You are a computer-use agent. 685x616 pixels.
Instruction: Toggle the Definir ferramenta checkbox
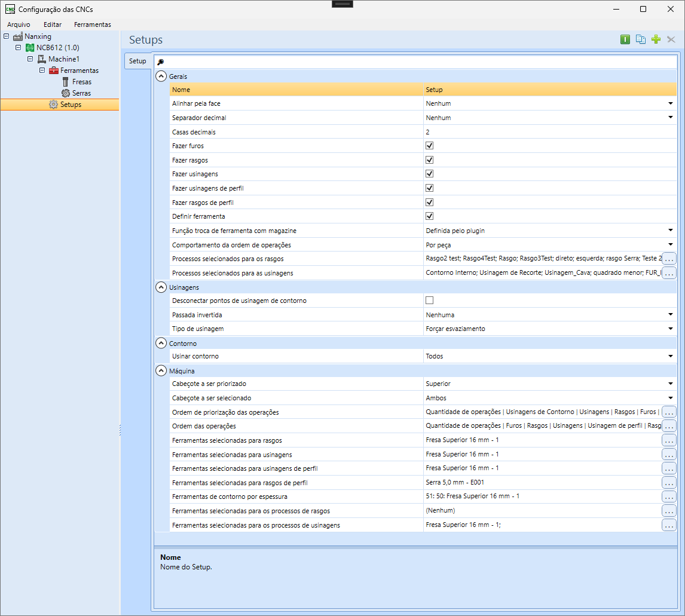tap(429, 216)
